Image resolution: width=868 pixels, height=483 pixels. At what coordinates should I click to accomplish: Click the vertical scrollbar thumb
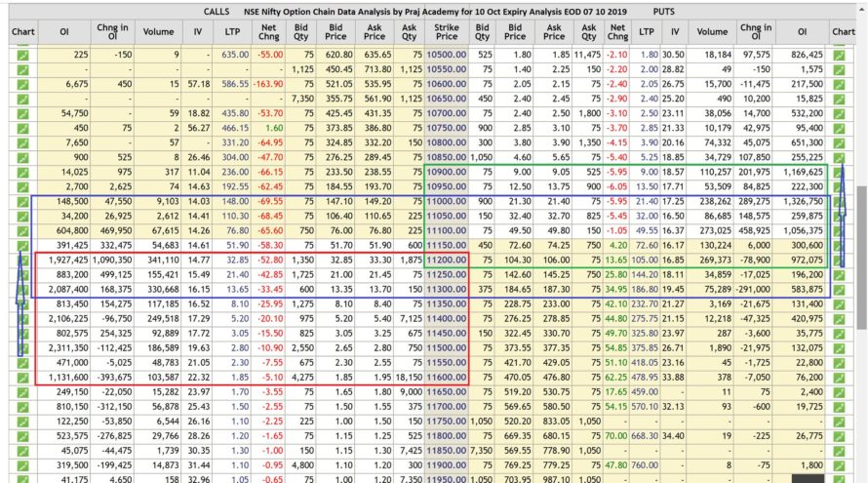pyautogui.click(x=861, y=258)
